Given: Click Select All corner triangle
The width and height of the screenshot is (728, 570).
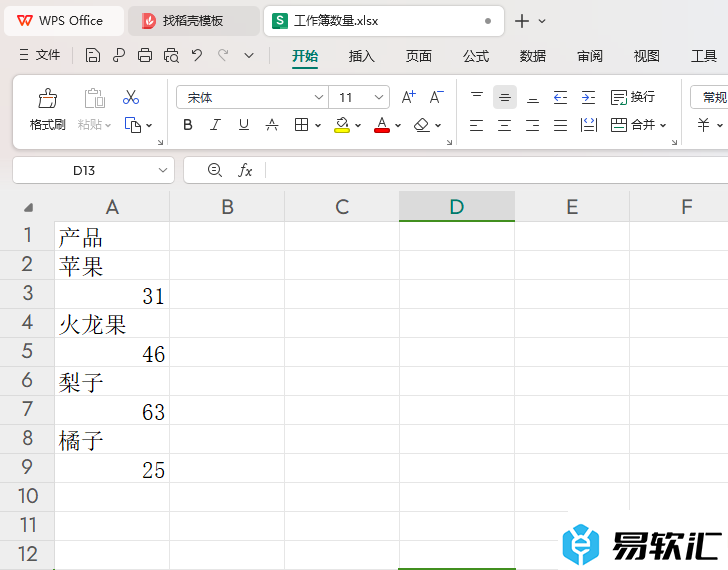Looking at the screenshot, I should coord(28,207).
